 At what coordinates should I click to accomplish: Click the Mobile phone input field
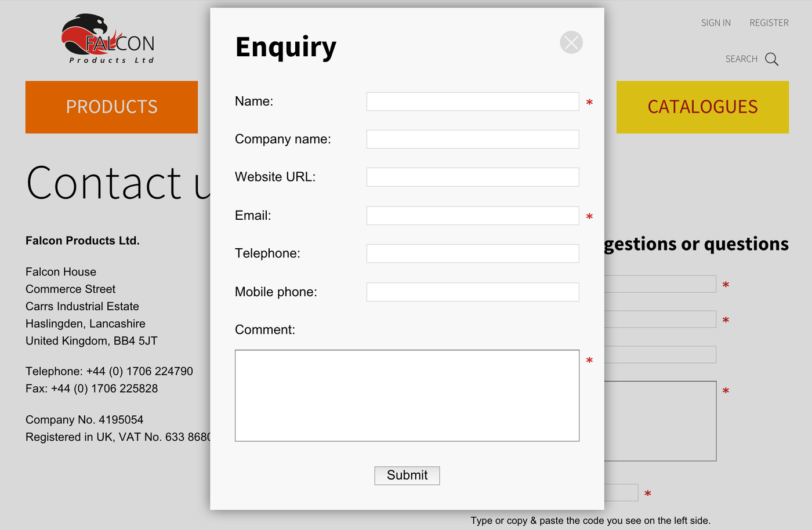pos(472,292)
